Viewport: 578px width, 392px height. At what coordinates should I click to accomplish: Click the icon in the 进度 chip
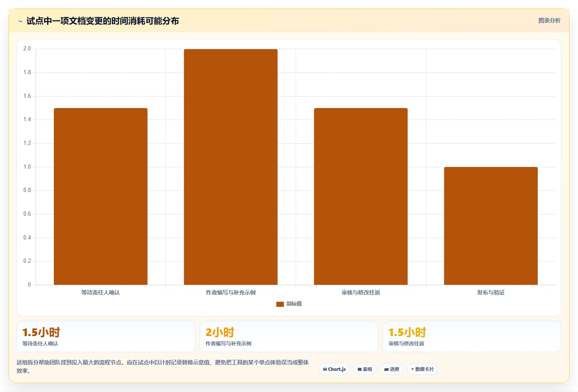tap(386, 370)
